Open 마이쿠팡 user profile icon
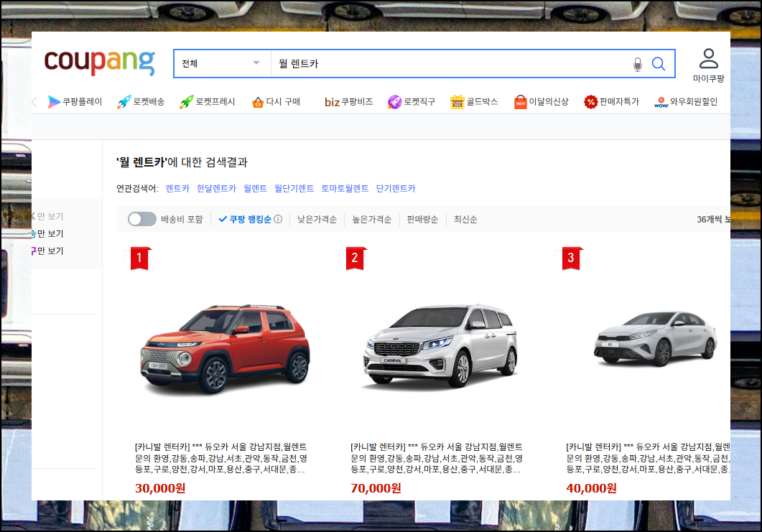Screen dimensions: 762x532 point(709,59)
